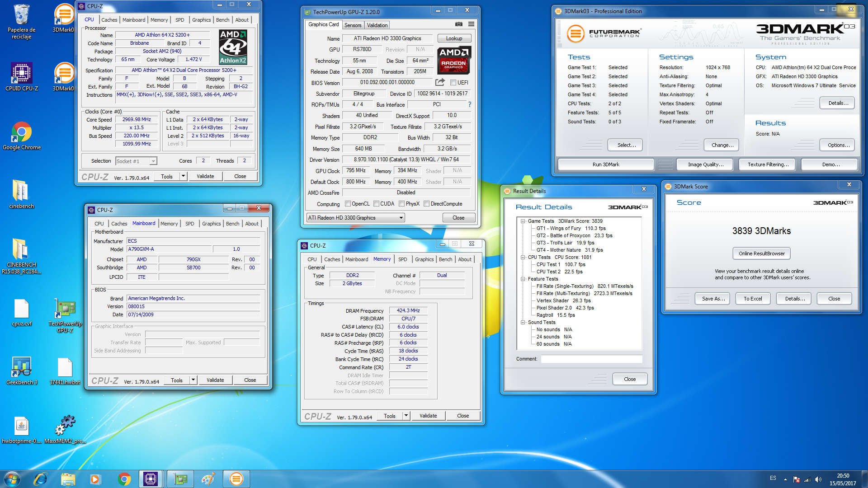
Task: Open 37441.hwbot file icon
Action: pyautogui.click(x=65, y=371)
